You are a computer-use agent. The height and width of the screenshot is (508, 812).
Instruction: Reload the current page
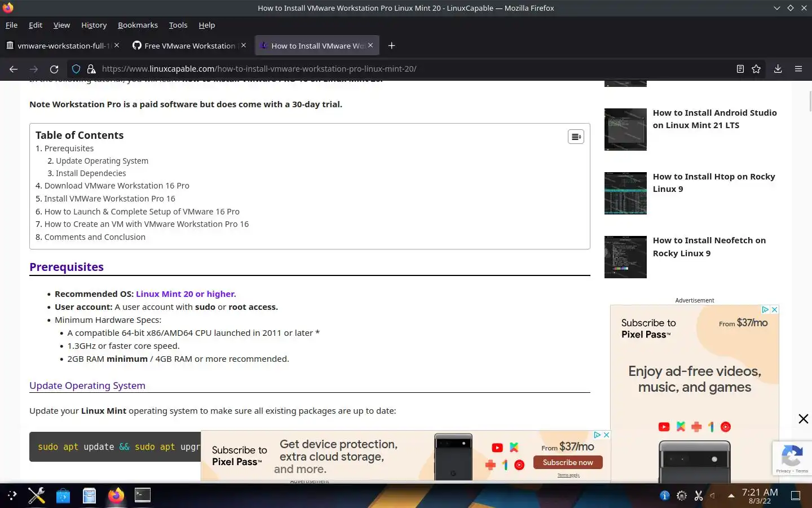pos(54,69)
